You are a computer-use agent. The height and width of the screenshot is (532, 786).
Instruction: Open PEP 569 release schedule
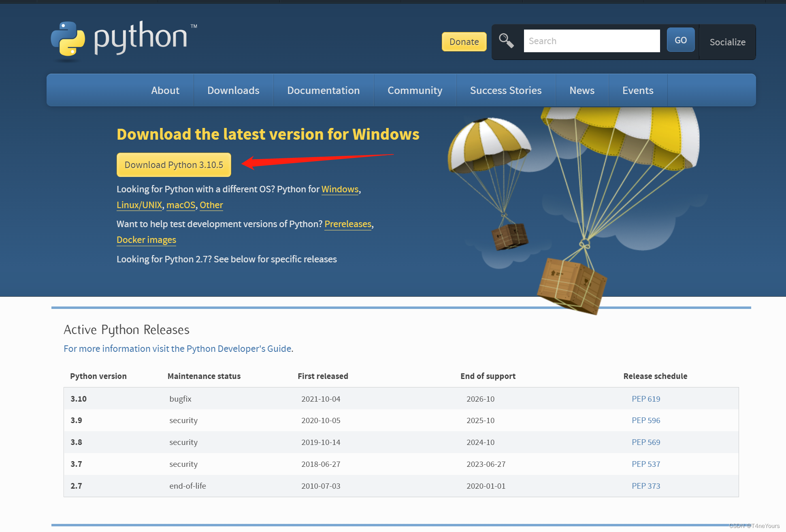click(646, 442)
